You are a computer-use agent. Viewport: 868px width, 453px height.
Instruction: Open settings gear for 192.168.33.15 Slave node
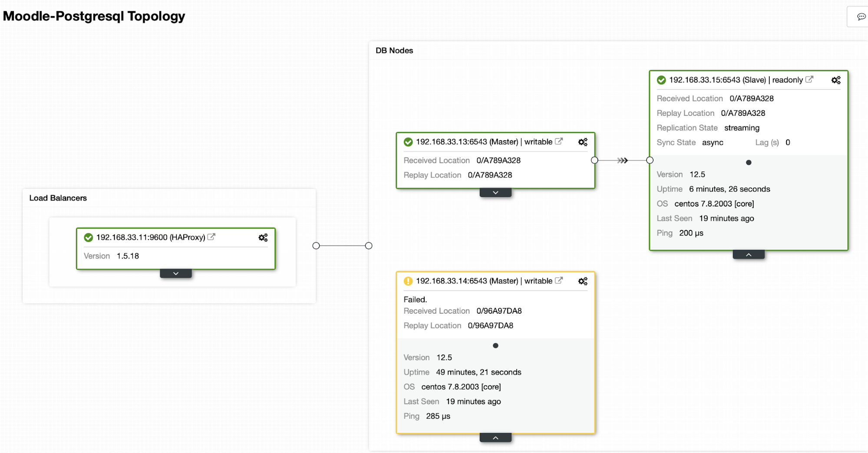coord(836,80)
